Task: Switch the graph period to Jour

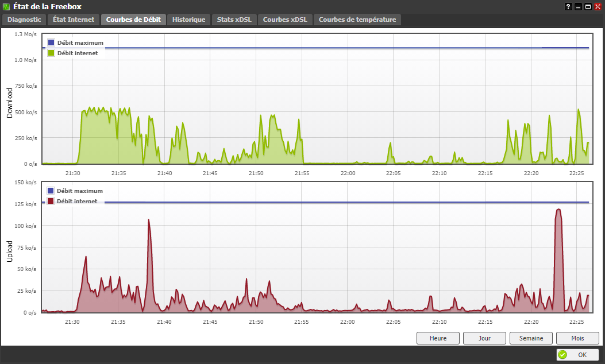Action: (484, 338)
